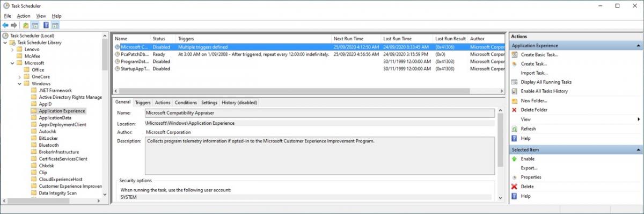Toggle the Show/Hide Console Tree toolbar icon
This screenshot has width=644, height=214.
click(x=35, y=25)
